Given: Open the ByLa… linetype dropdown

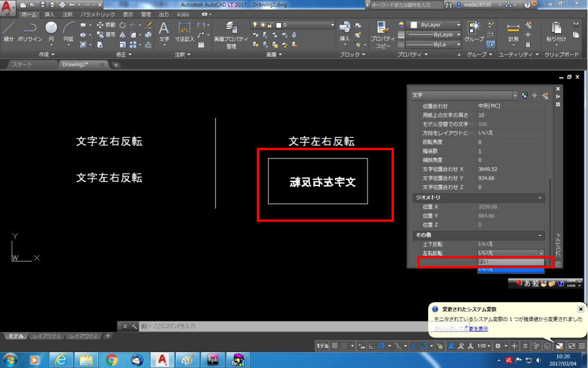Looking at the screenshot, I should 458,44.
